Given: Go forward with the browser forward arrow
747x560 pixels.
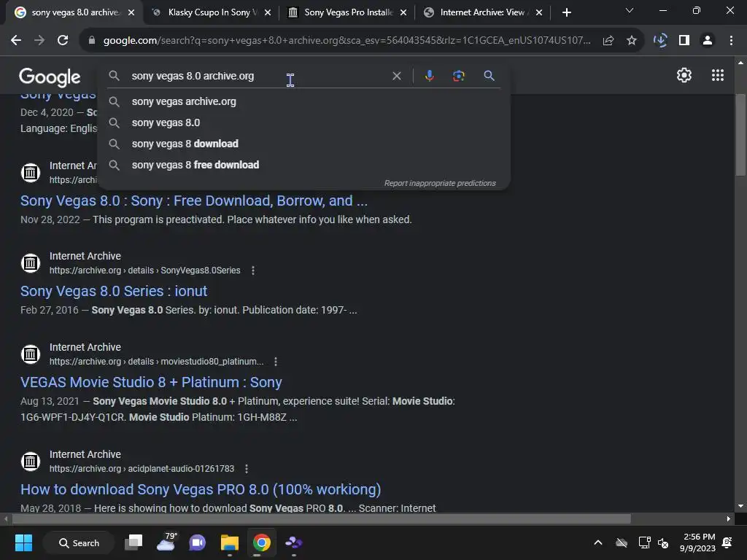Looking at the screenshot, I should point(39,41).
